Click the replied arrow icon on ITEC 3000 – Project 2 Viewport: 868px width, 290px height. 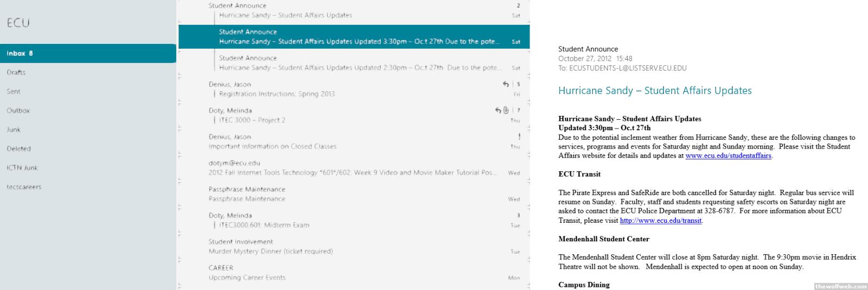pyautogui.click(x=498, y=111)
